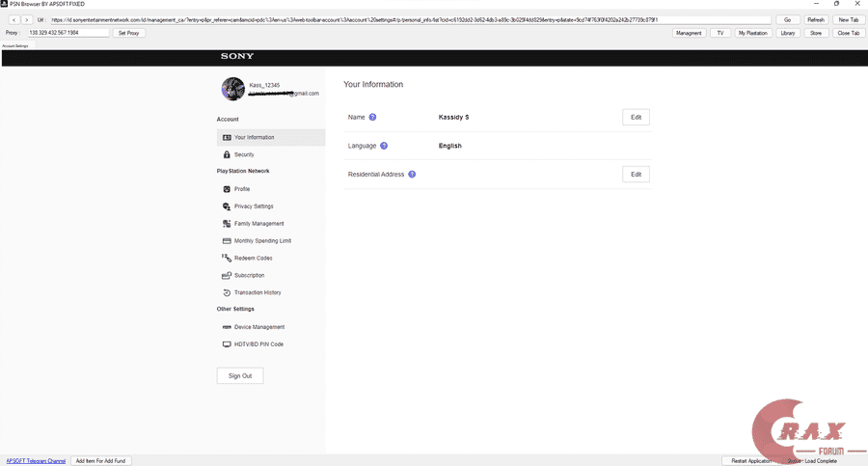The image size is (868, 466).
Task: Click the Monthly Spending Limit card icon
Action: (227, 240)
